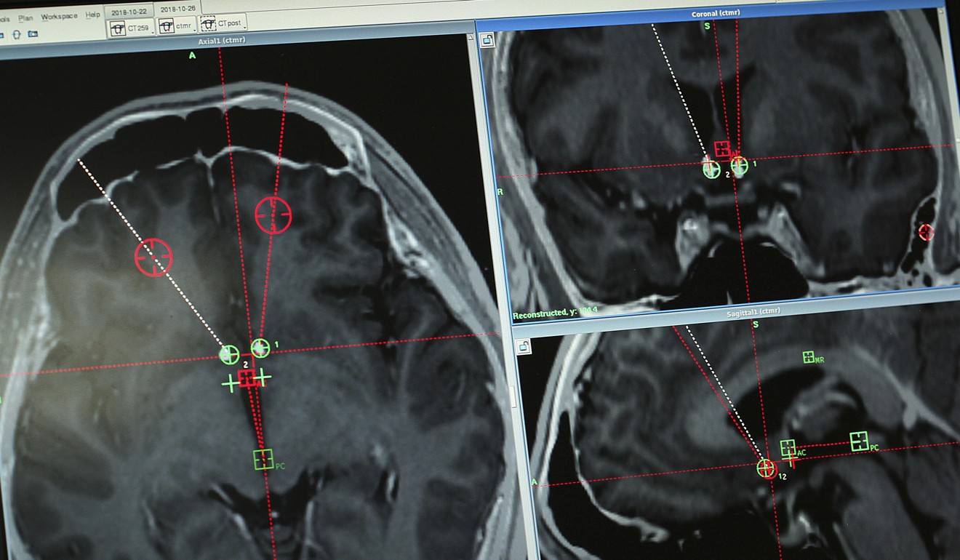Click the Axial1 (ctmr) view title bar
The image size is (960, 560).
(223, 41)
